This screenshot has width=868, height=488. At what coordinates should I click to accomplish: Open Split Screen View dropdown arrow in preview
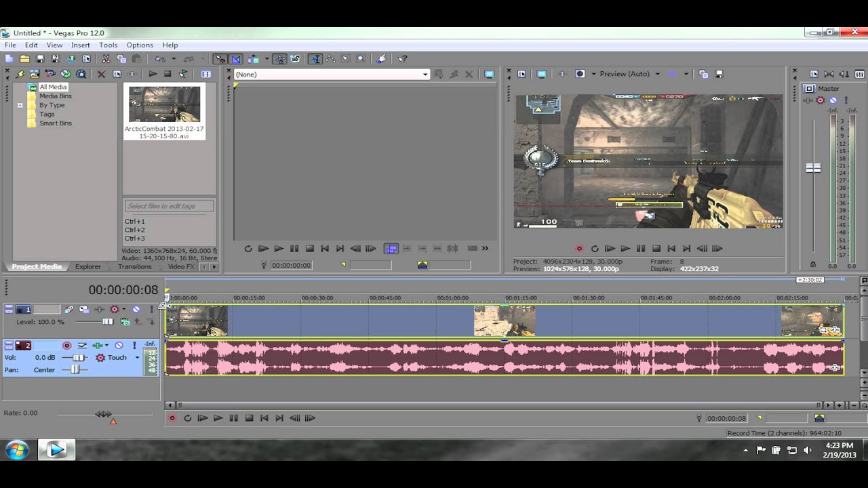[x=593, y=74]
